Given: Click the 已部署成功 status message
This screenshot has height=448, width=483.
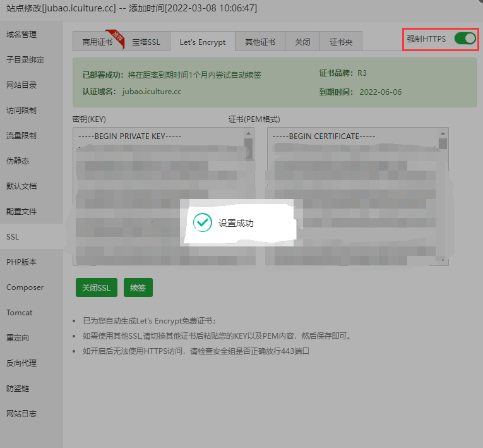Looking at the screenshot, I should click(x=172, y=75).
